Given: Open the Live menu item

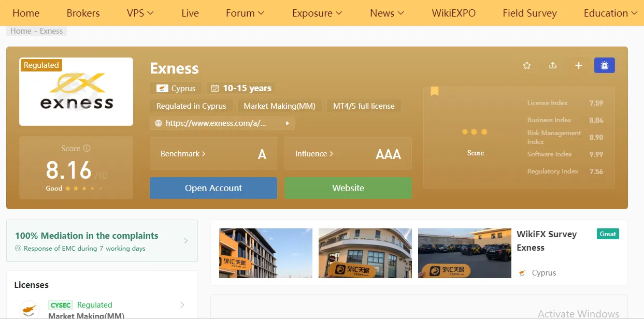Looking at the screenshot, I should point(190,13).
